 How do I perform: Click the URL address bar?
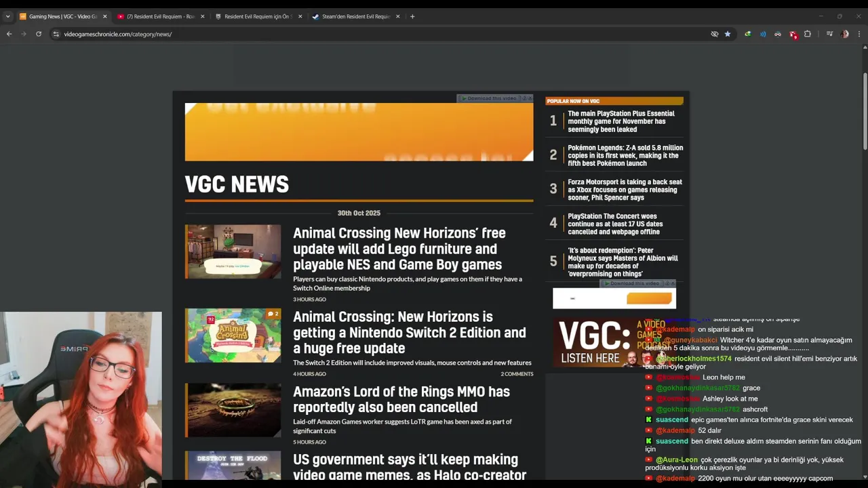click(380, 34)
